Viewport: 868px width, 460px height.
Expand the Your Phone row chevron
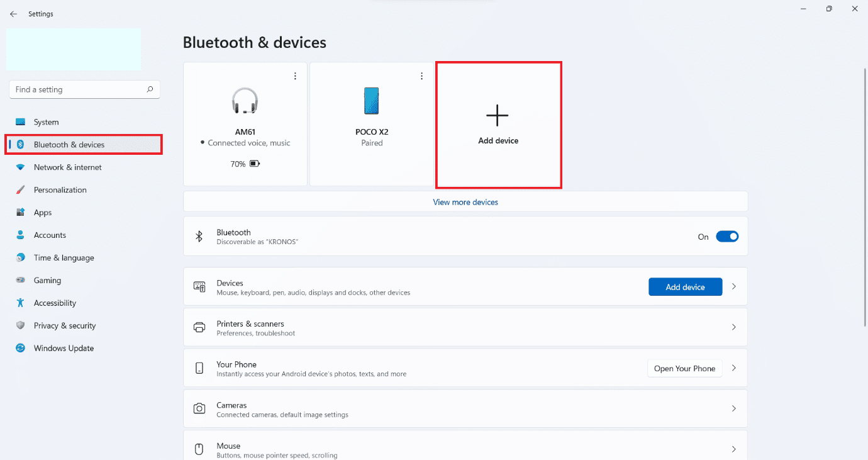point(733,368)
